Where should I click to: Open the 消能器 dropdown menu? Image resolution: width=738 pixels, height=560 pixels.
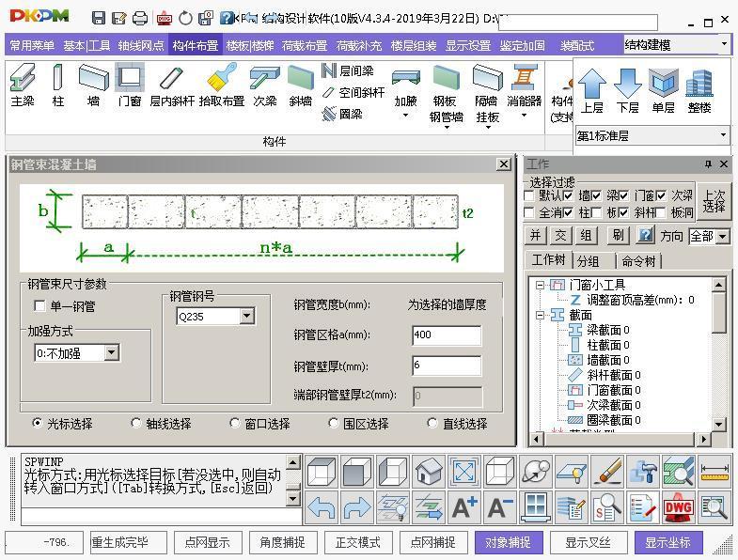(x=524, y=116)
